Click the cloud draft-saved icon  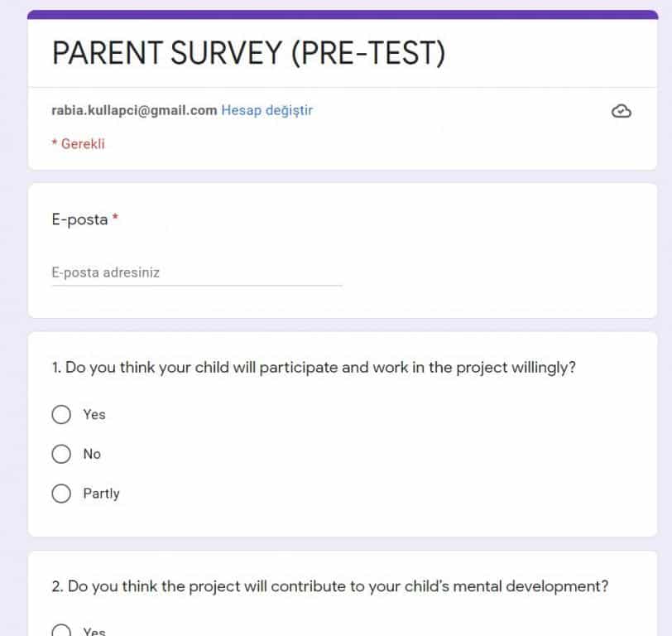click(x=621, y=111)
